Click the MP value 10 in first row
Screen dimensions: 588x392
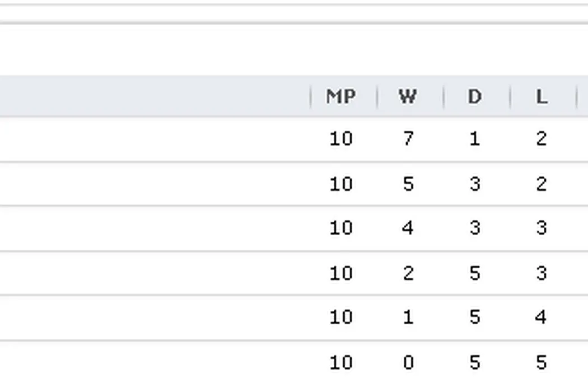tap(340, 138)
